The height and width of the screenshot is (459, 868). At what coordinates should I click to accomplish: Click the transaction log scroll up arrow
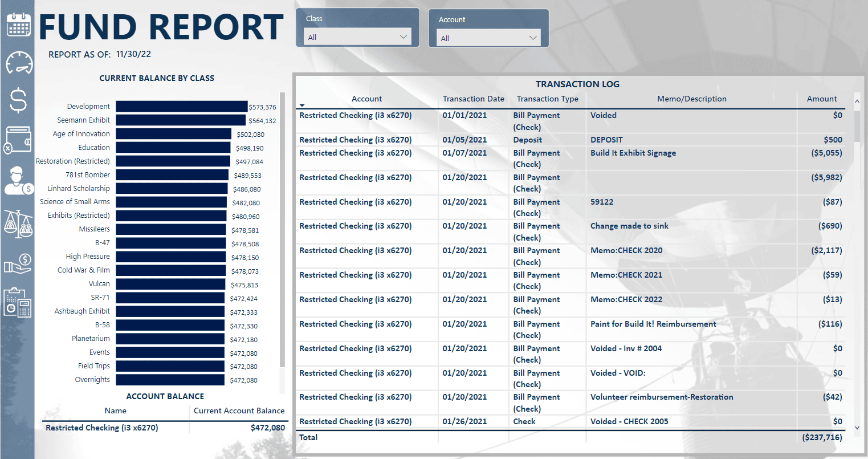coord(857,101)
